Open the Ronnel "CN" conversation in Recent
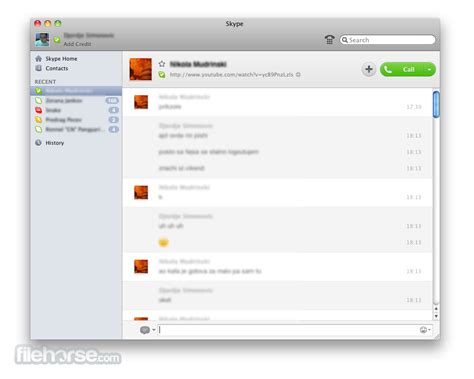Screen dimensions: 474x379 (x=76, y=129)
